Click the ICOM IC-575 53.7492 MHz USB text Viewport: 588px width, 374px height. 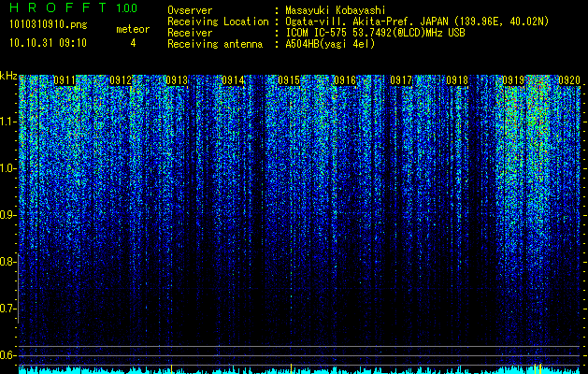(x=378, y=33)
